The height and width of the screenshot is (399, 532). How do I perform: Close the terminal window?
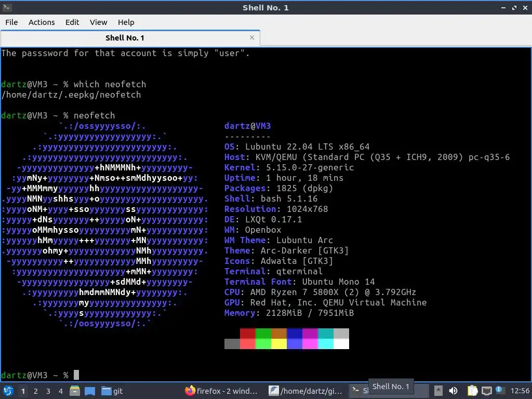(x=525, y=7)
